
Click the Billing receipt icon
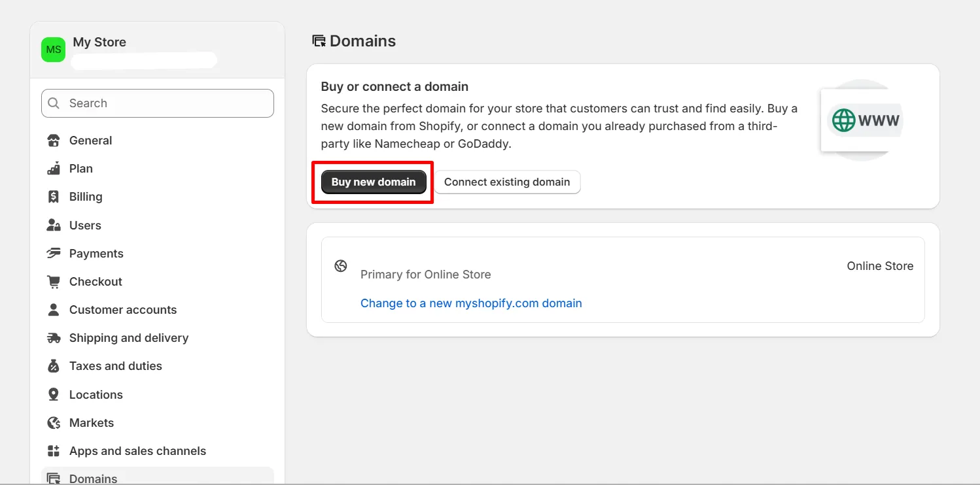coord(54,197)
